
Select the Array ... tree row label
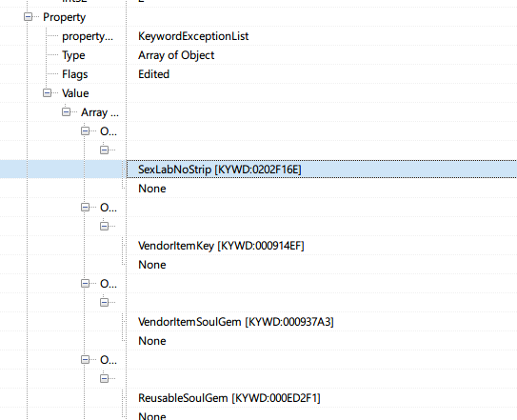click(x=100, y=112)
